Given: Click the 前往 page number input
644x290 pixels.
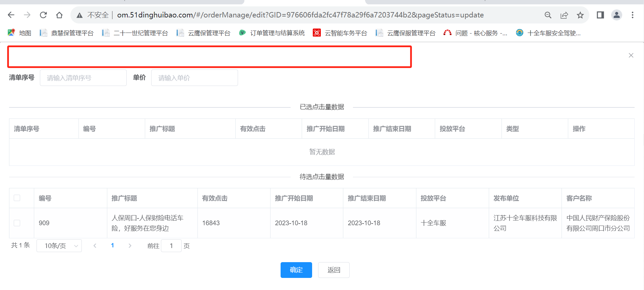Looking at the screenshot, I should point(171,246).
